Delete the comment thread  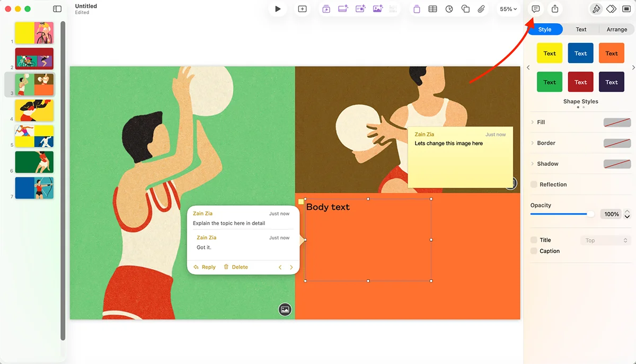click(236, 267)
